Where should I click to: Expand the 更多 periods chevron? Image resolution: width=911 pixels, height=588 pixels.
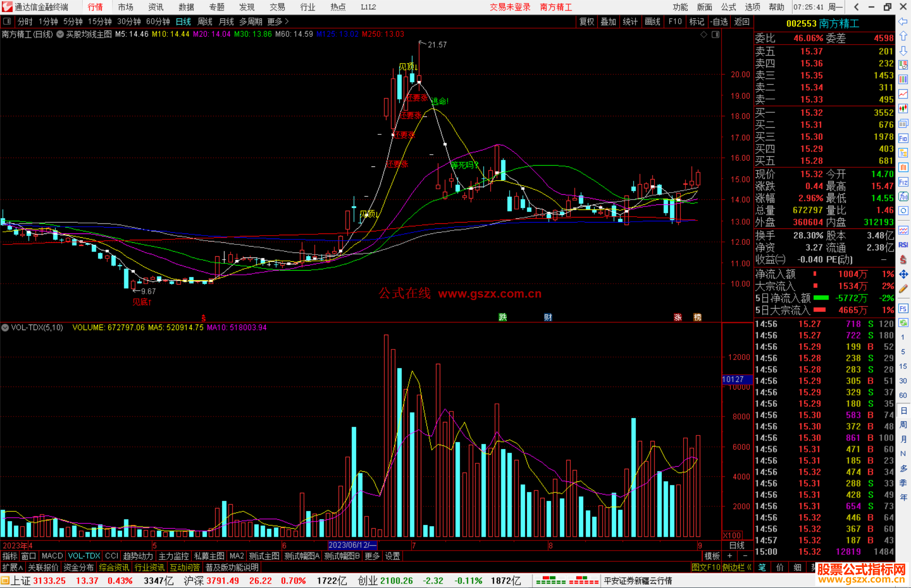287,21
